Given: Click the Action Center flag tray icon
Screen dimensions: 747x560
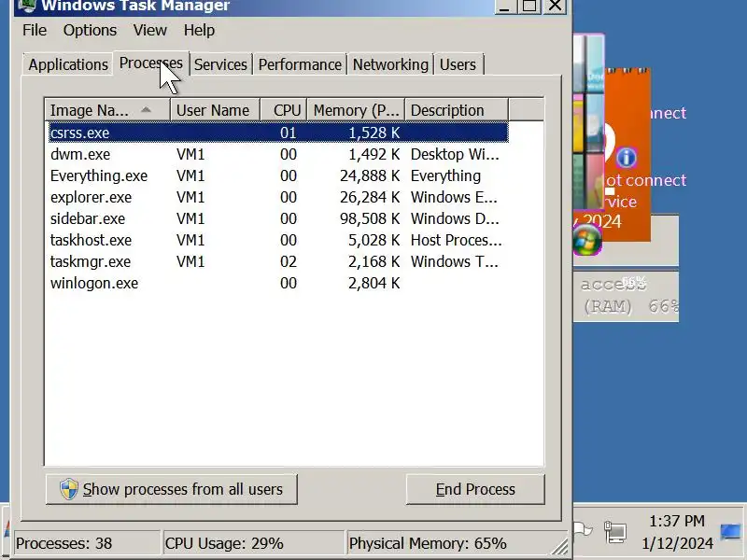Looking at the screenshot, I should click(x=582, y=529).
